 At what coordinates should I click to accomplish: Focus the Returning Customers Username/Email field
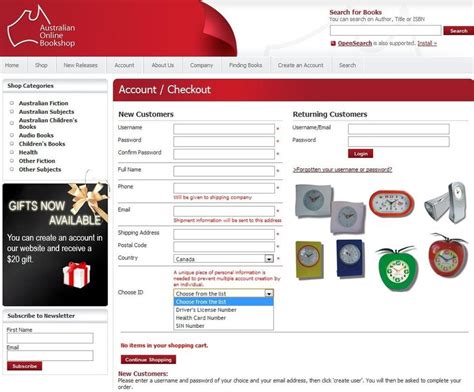(x=399, y=129)
